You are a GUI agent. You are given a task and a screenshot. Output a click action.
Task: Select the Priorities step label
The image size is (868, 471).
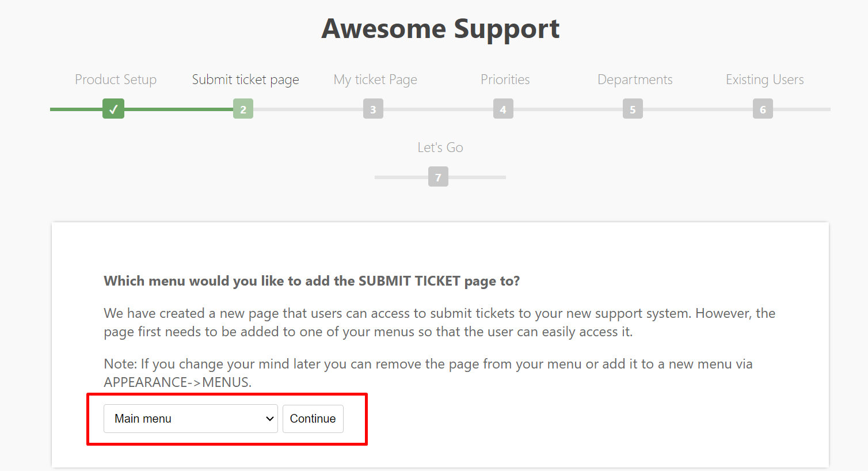click(505, 79)
